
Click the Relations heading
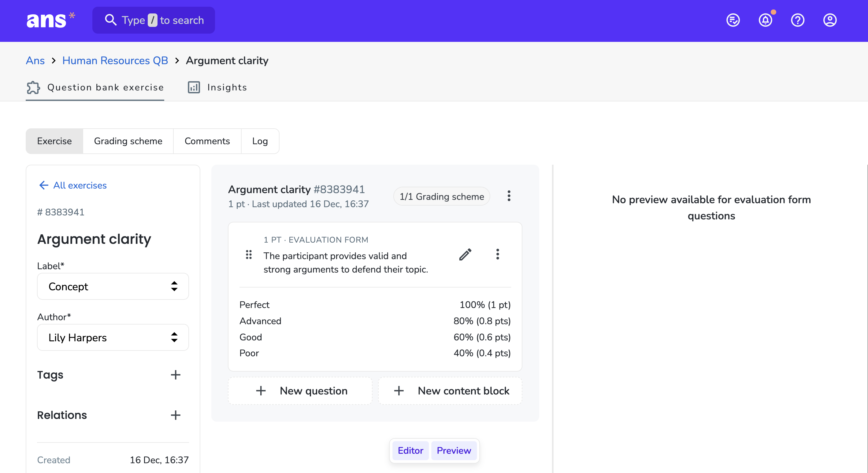point(62,415)
